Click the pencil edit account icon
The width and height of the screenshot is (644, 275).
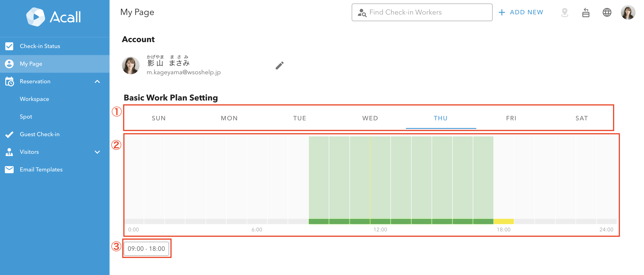point(280,65)
